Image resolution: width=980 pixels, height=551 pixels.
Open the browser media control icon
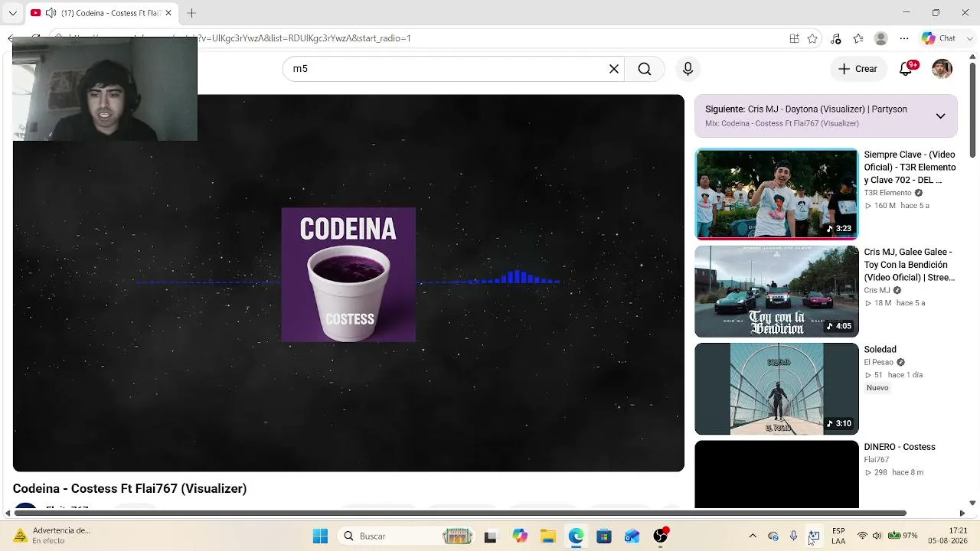tap(835, 38)
